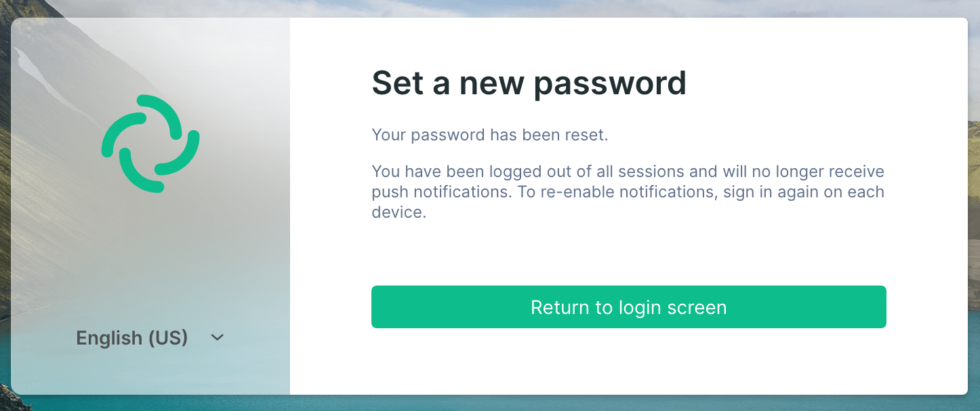Click the Set a new password heading
This screenshot has width=980, height=411.
point(529,83)
